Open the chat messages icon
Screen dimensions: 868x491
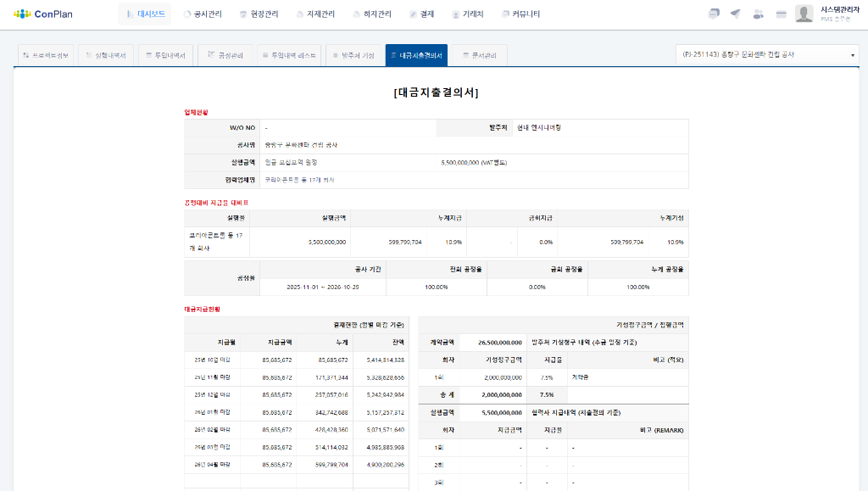pyautogui.click(x=714, y=14)
